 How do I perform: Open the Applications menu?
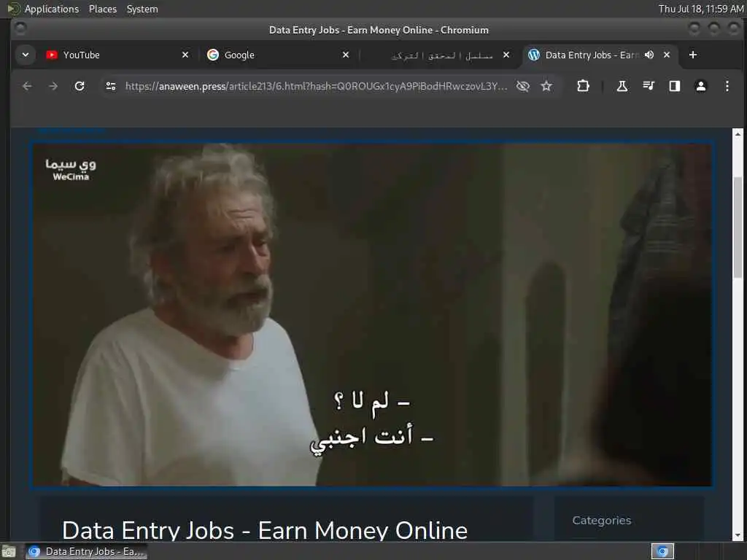click(52, 9)
